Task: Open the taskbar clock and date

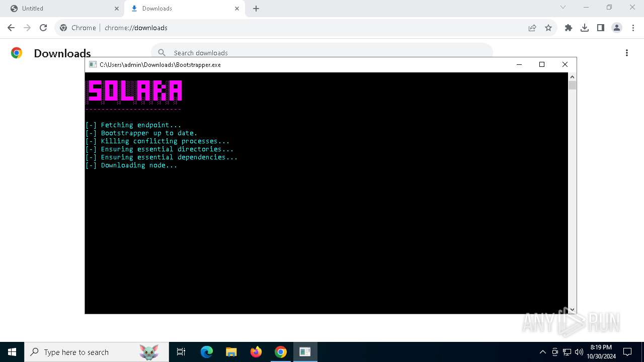Action: (601, 352)
